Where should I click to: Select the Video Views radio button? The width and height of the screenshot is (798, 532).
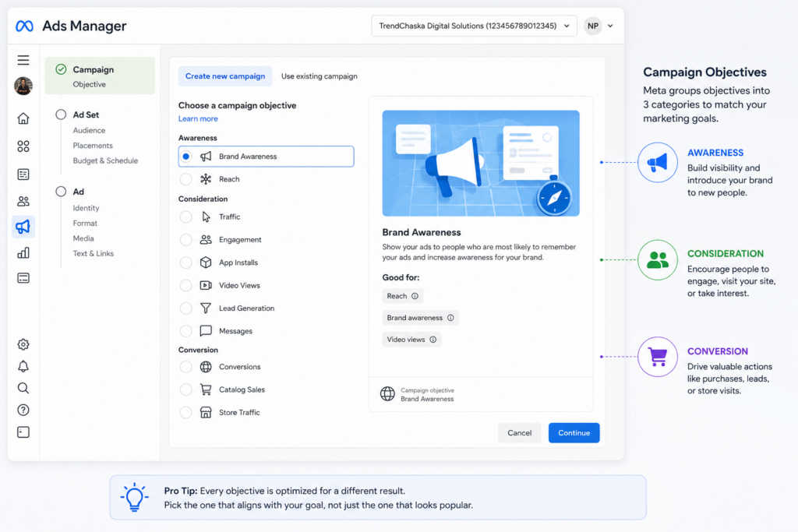(186, 285)
